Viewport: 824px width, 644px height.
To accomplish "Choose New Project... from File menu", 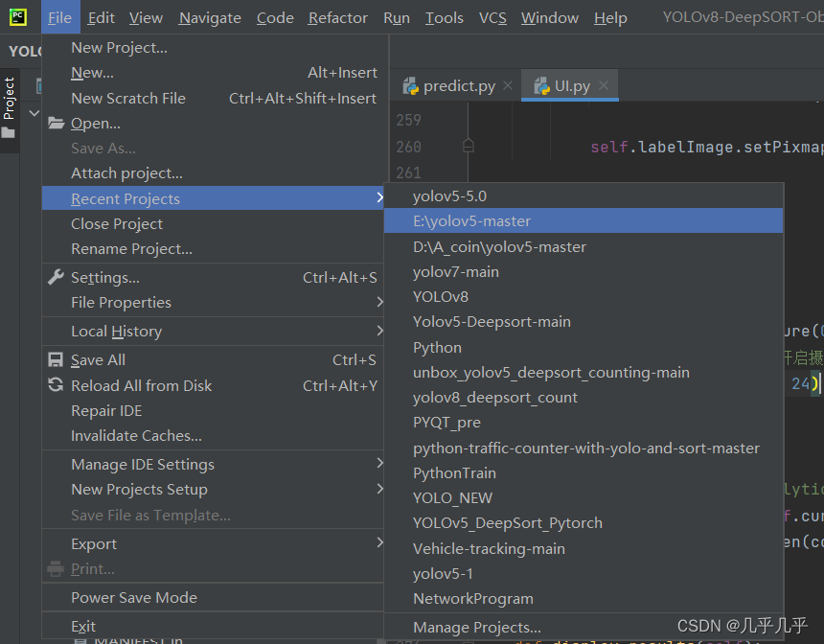I will 213,48.
